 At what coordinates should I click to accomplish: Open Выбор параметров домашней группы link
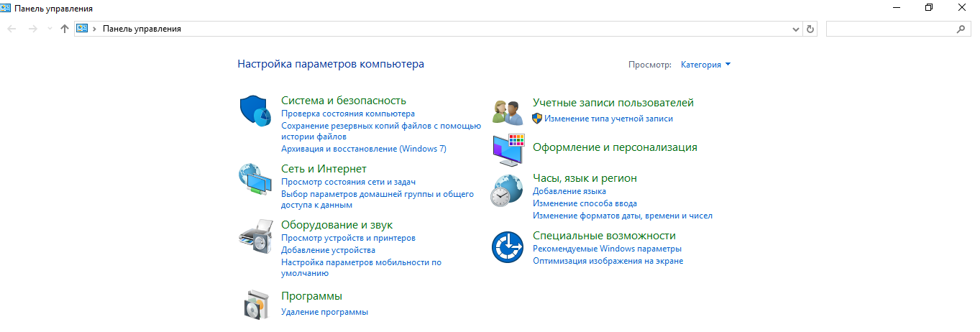[377, 199]
